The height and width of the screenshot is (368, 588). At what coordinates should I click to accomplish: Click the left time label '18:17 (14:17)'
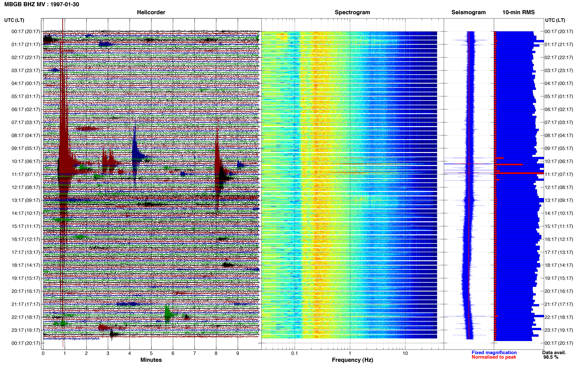click(x=26, y=265)
